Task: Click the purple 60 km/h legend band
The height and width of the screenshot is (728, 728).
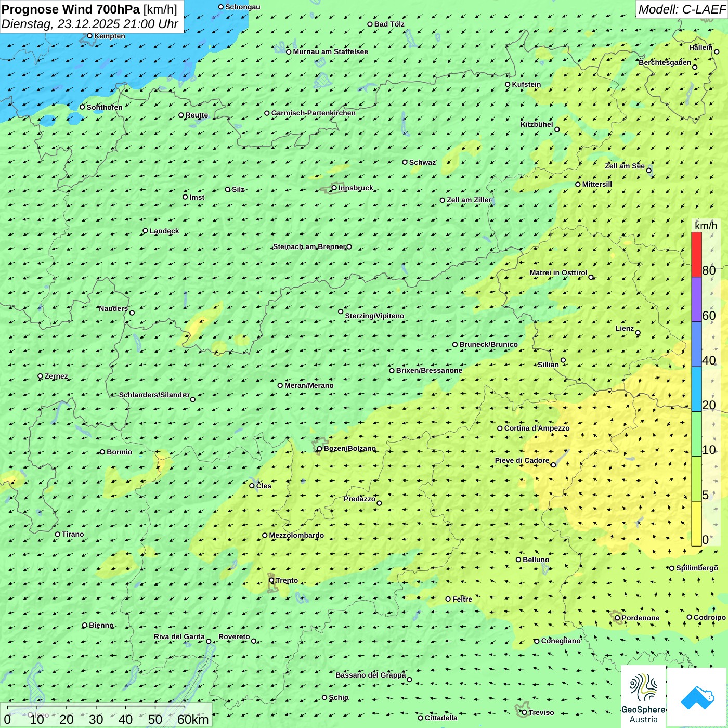Action: (x=696, y=300)
